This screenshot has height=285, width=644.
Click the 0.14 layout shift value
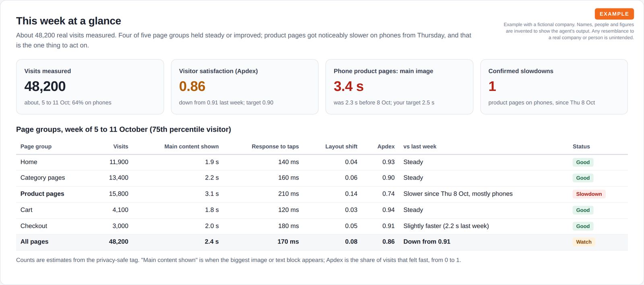[351, 194]
